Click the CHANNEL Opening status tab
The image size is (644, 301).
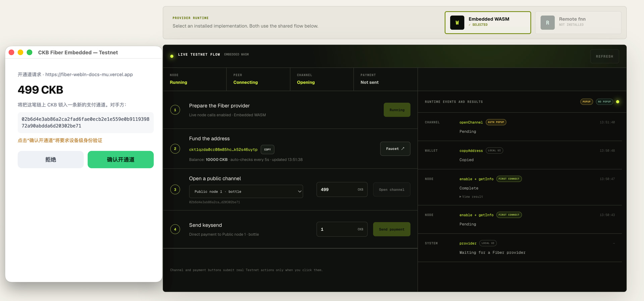coord(322,79)
